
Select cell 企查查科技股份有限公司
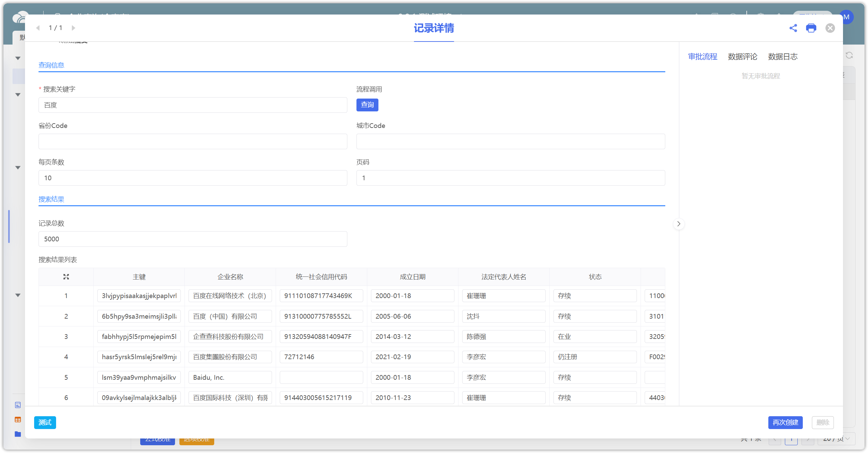[230, 337]
